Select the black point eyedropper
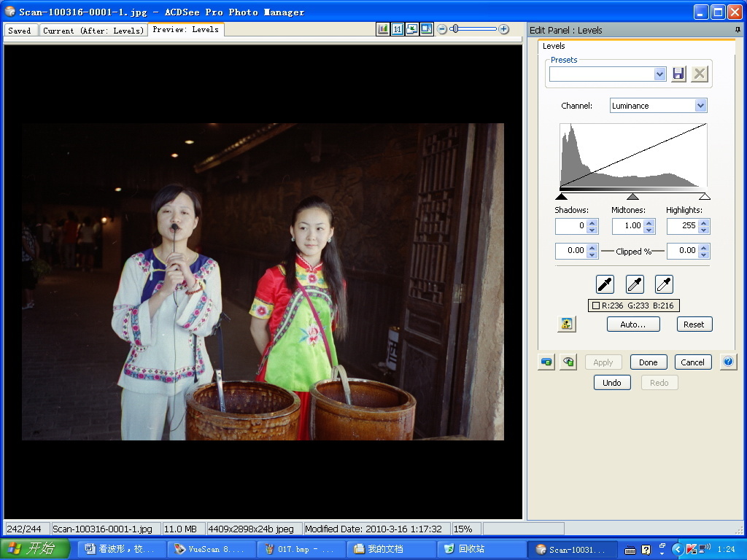 [x=605, y=284]
